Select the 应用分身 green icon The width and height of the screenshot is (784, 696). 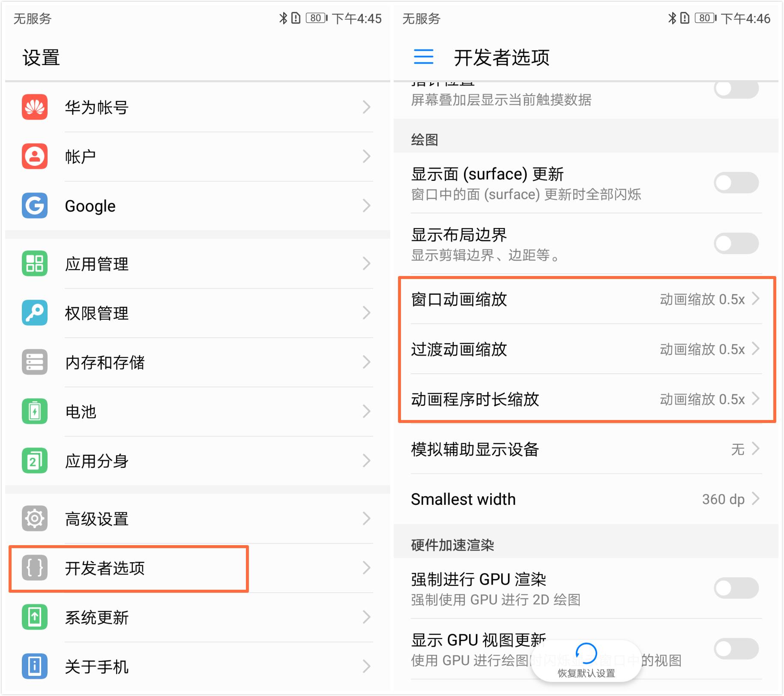coord(34,460)
